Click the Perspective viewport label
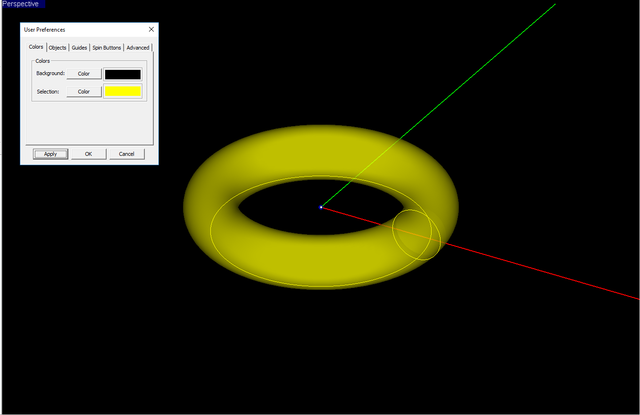 (22, 5)
